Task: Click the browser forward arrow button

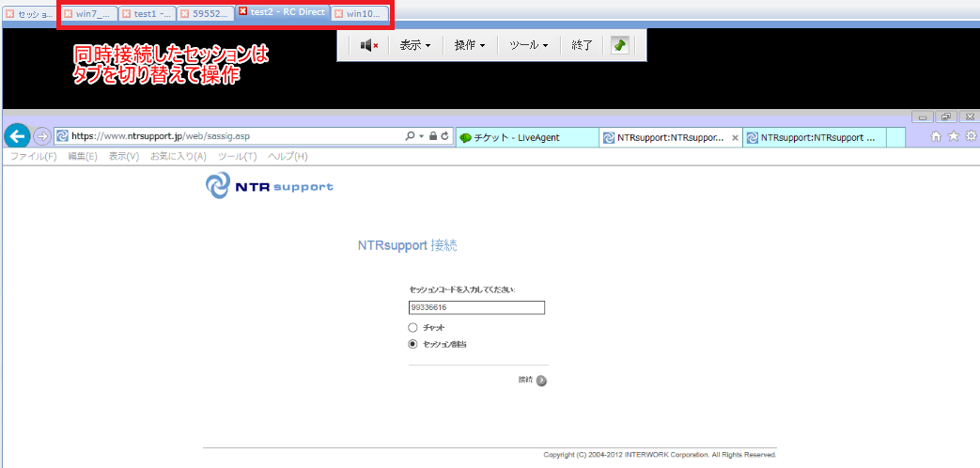Action: 41,136
